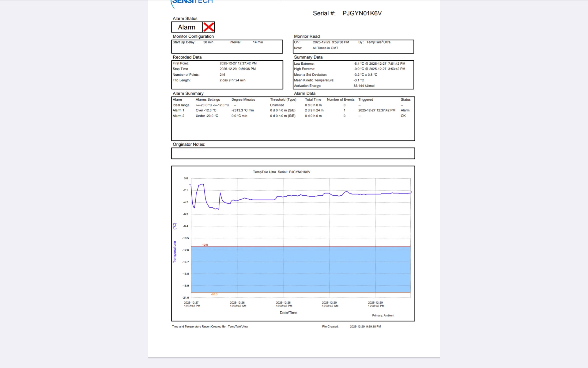The height and width of the screenshot is (368, 588).
Task: Click the red -12.0 threshold line label
Action: pos(205,245)
